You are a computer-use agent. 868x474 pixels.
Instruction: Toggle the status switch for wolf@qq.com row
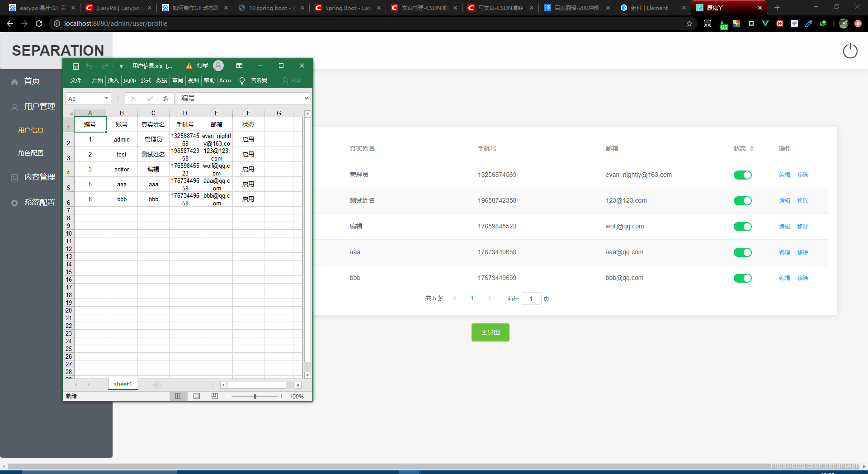point(742,227)
